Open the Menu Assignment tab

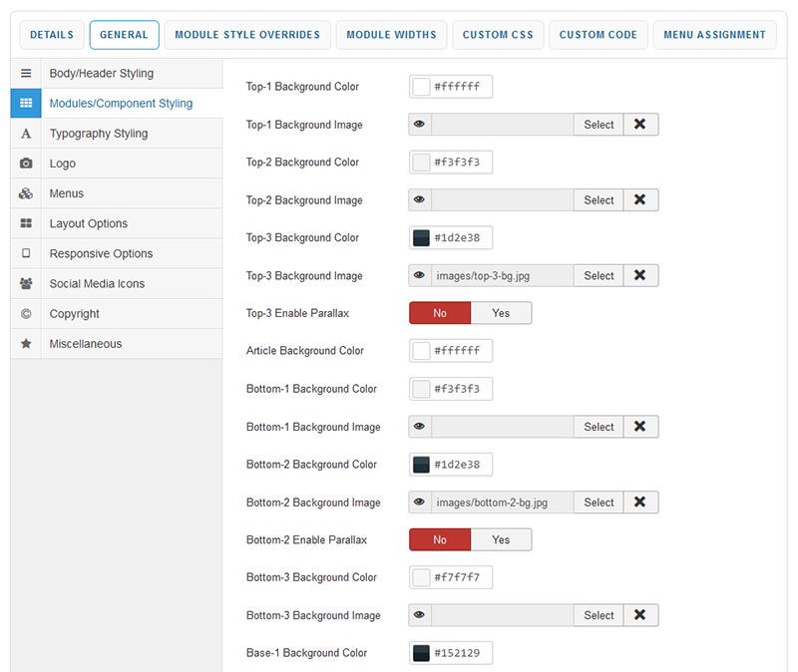pyautogui.click(x=714, y=35)
